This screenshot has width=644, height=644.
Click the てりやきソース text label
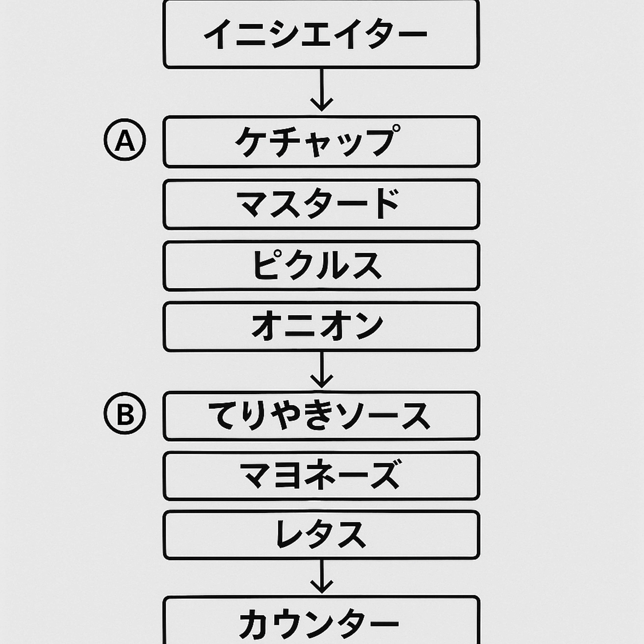(x=319, y=416)
